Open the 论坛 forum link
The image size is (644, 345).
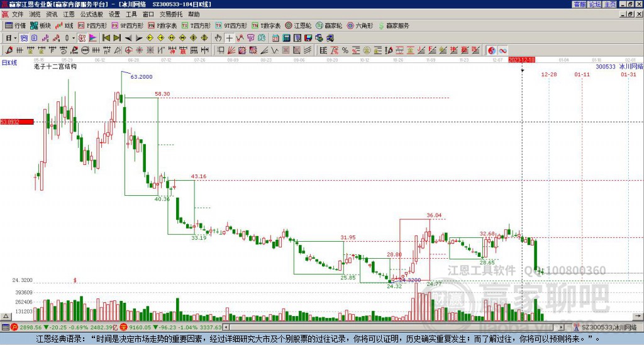[595, 4]
